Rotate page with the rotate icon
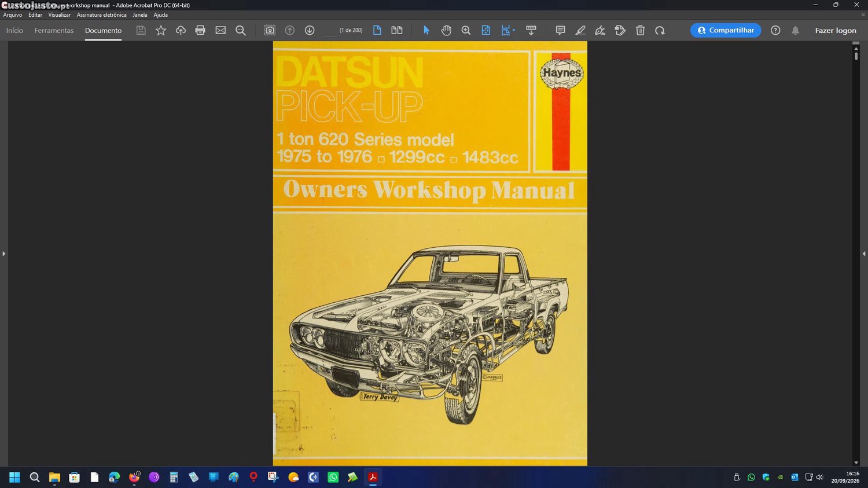The height and width of the screenshot is (488, 868). pos(660,30)
